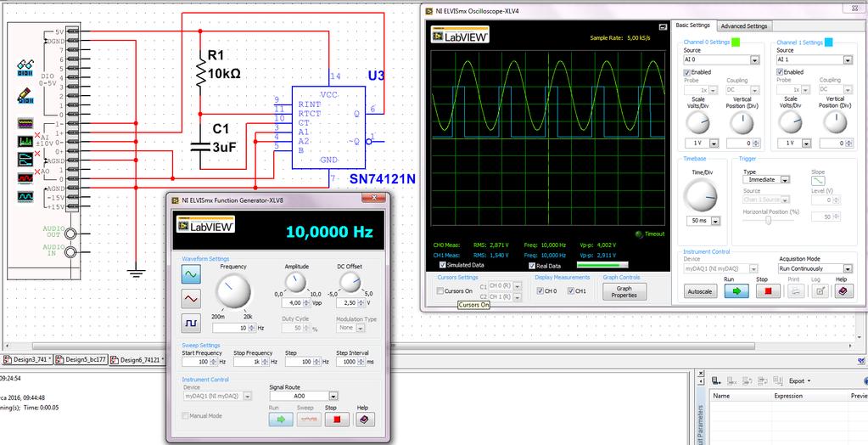Screen dimensions: 868x445
Task: Click the C1 3uF capacitor symbol
Action: (200, 146)
